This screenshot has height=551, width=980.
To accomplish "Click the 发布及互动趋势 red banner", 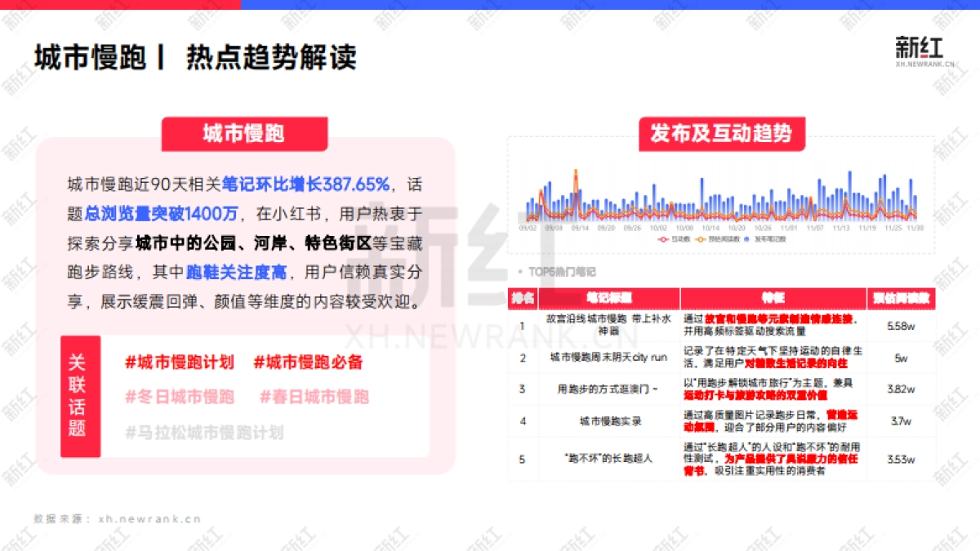I will point(723,135).
